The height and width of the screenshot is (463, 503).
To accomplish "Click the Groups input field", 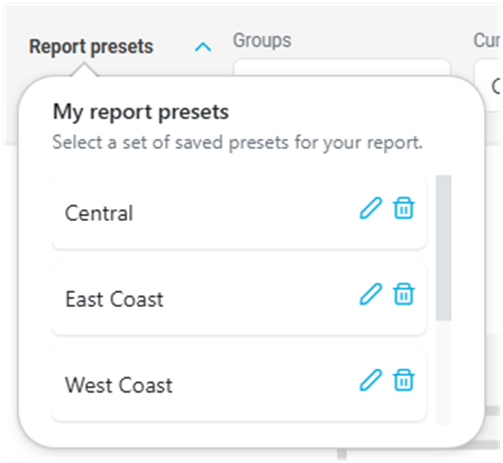I will point(342,68).
